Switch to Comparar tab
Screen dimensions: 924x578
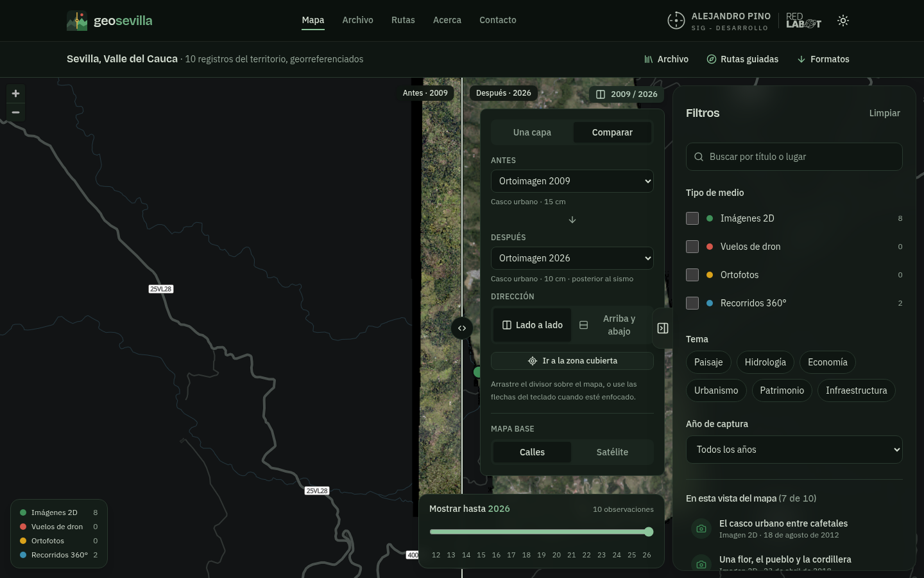(x=612, y=132)
